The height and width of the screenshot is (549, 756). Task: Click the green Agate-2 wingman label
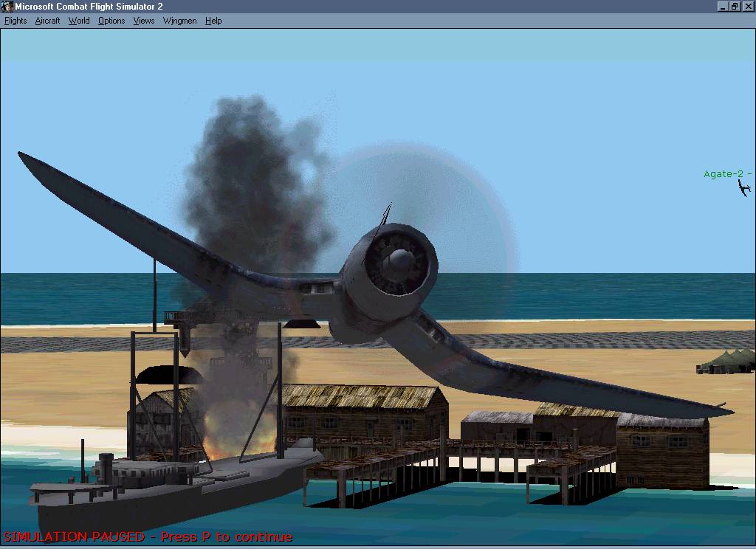(726, 174)
